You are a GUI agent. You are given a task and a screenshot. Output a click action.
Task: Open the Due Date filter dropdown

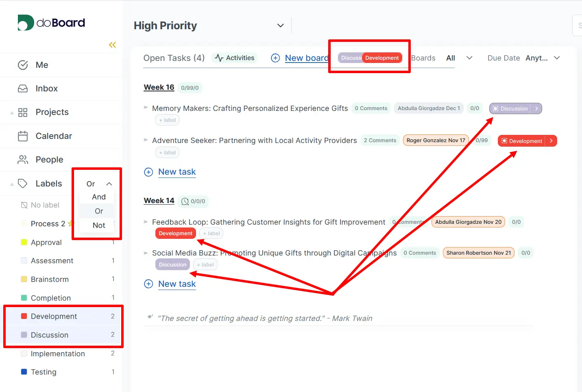[x=557, y=58]
